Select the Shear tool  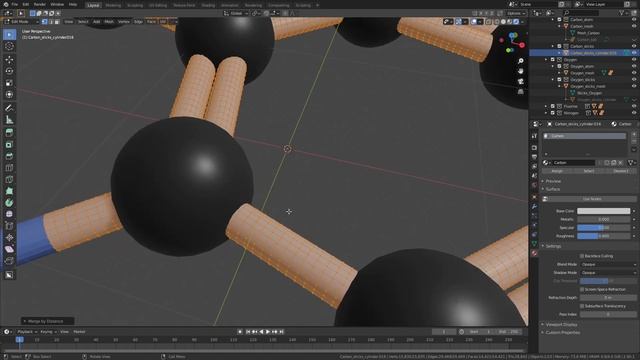(x=9, y=249)
